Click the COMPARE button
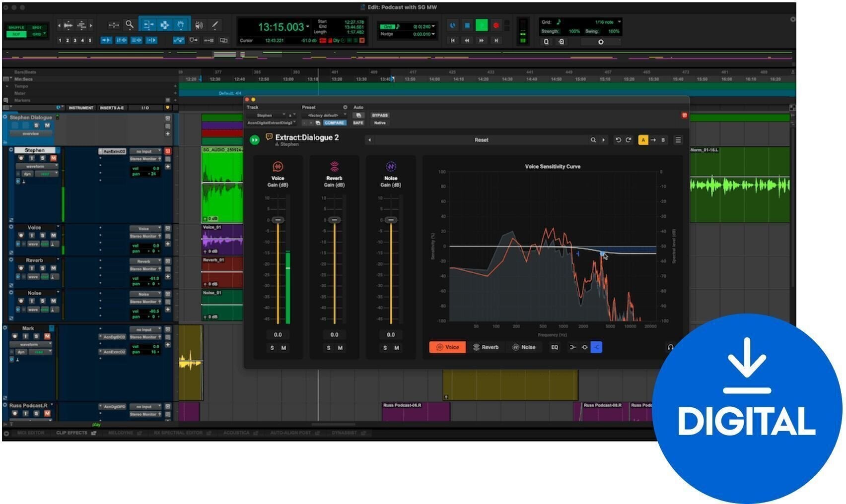The image size is (846, 504). pos(334,123)
